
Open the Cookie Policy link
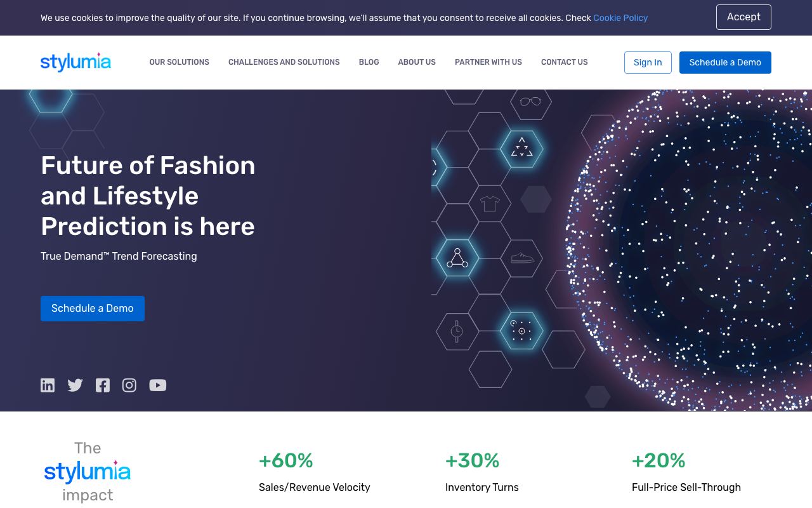point(620,18)
